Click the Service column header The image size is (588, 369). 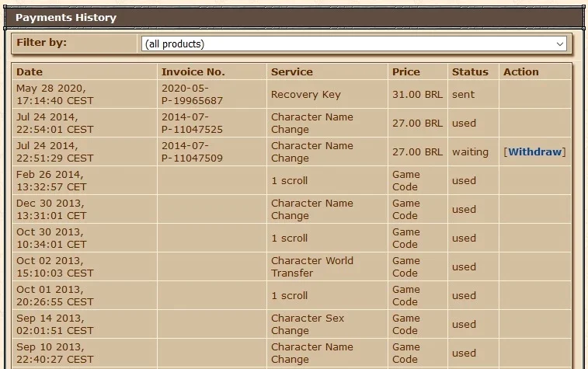[292, 72]
